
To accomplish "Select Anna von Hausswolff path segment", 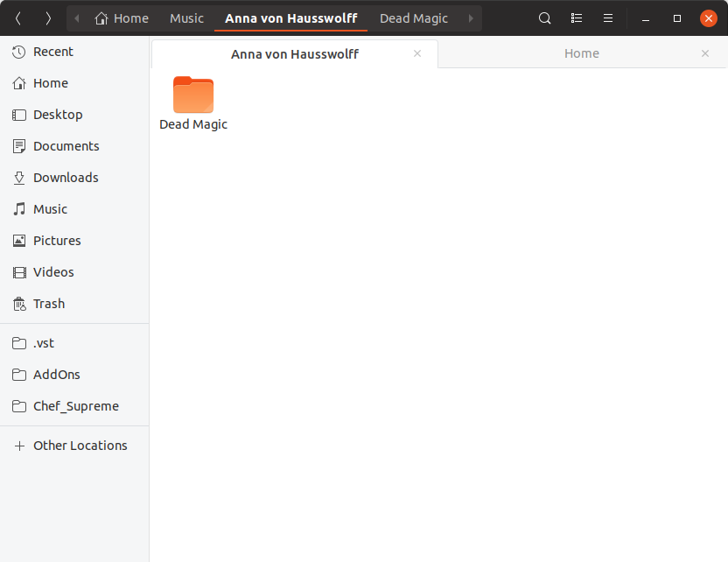I will (291, 18).
